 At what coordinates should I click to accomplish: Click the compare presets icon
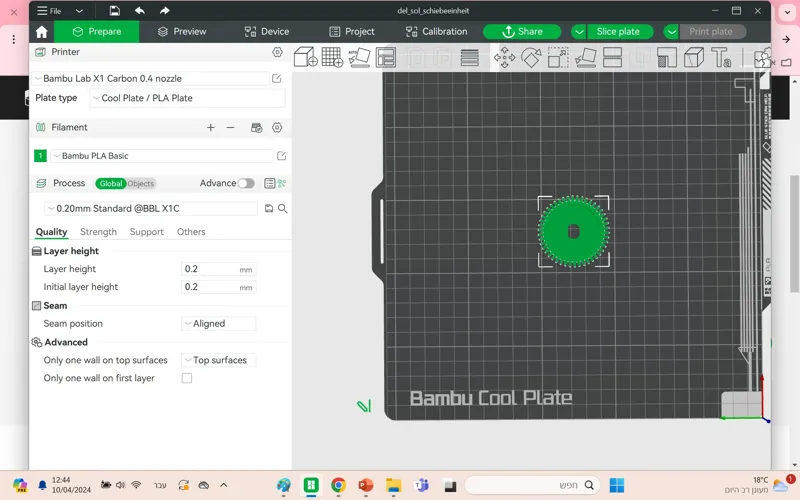[x=282, y=183]
